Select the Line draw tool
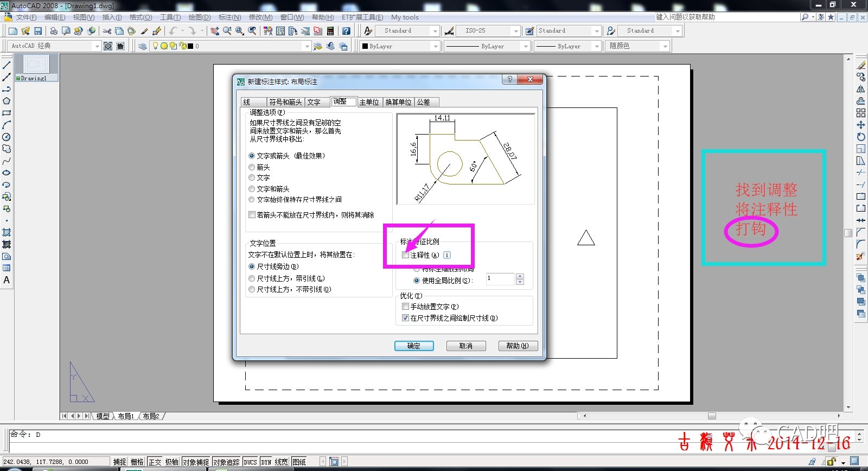The width and height of the screenshot is (868, 471). click(7, 65)
